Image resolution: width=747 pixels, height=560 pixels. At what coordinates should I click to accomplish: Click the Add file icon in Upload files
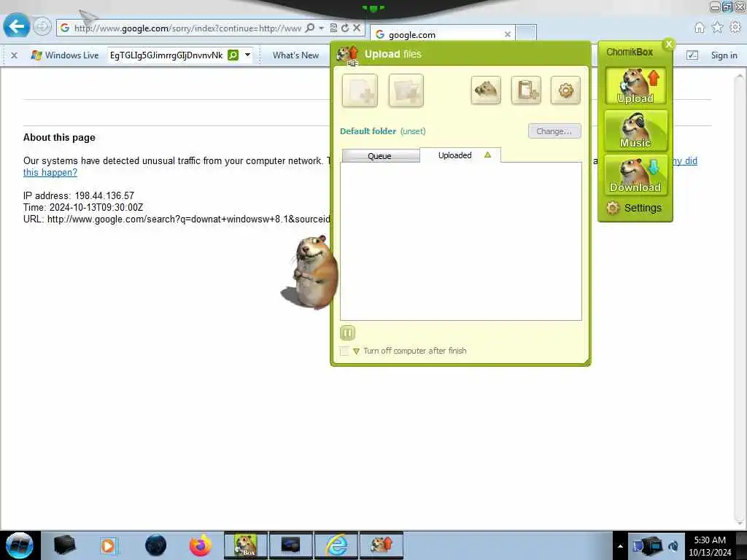(360, 90)
